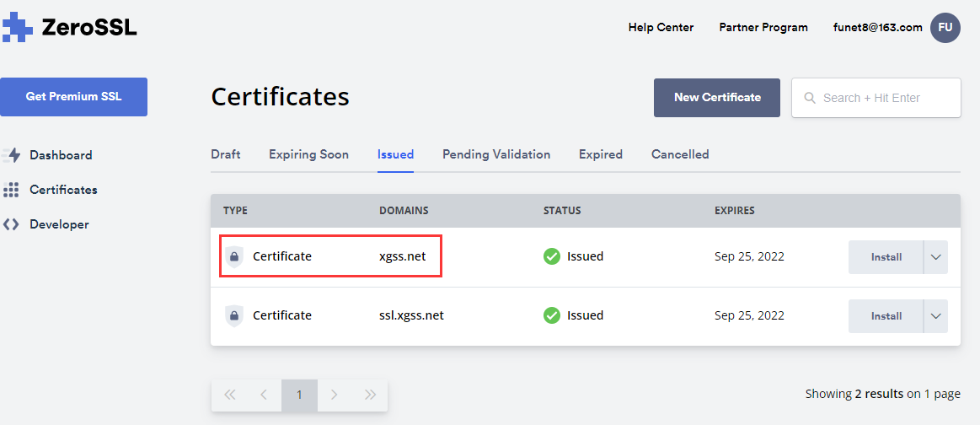980x425 pixels.
Task: Switch to the Expiring Soon tab
Action: coord(308,154)
